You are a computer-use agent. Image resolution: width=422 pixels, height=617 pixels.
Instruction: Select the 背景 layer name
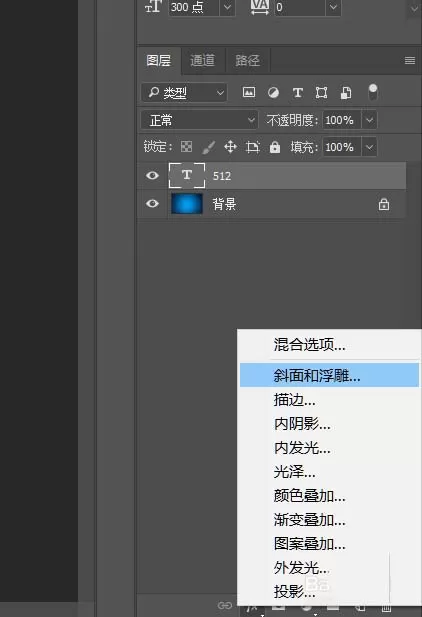[224, 204]
